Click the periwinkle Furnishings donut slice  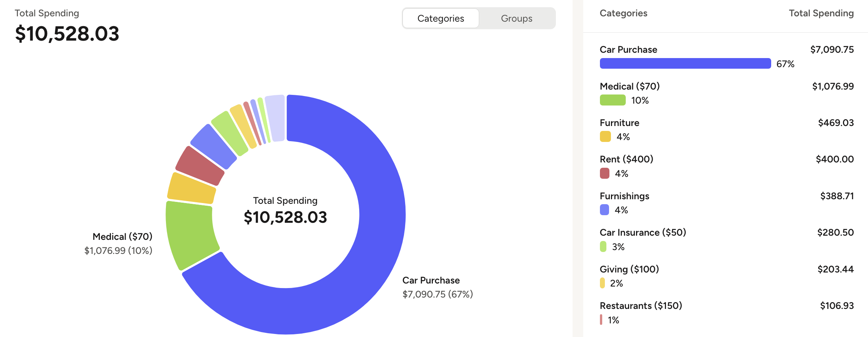[214, 146]
